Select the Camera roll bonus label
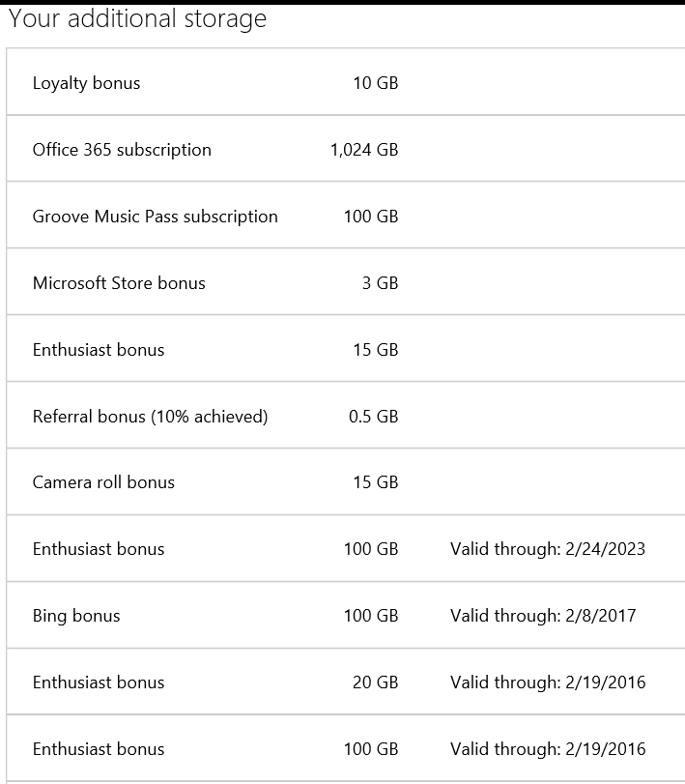The width and height of the screenshot is (685, 784). [103, 482]
